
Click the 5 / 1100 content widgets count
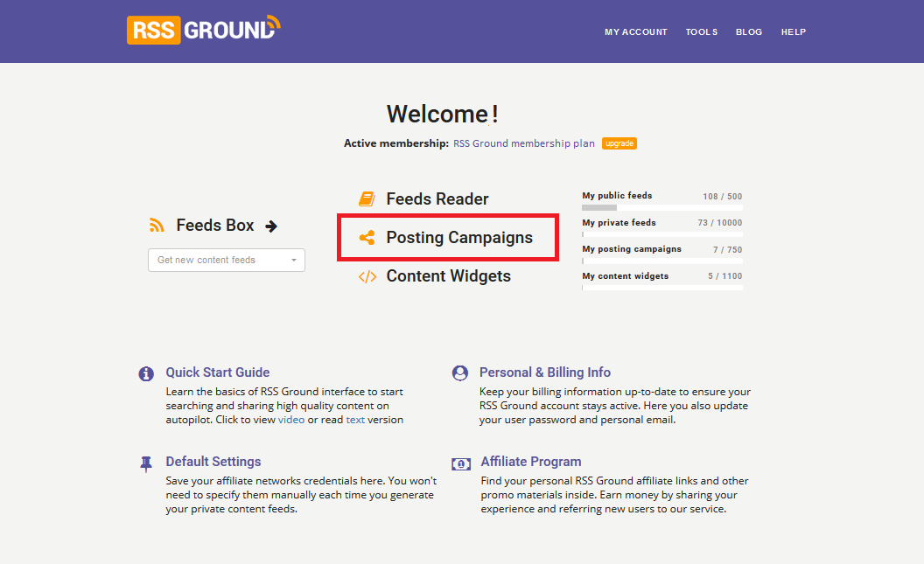click(724, 276)
